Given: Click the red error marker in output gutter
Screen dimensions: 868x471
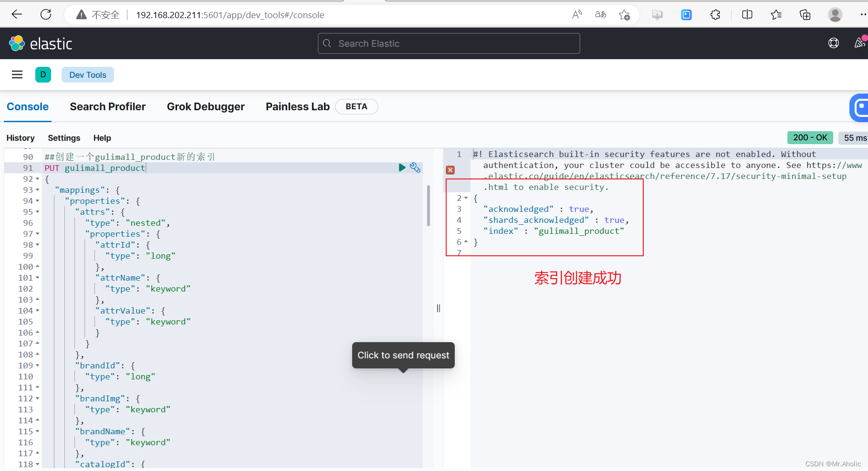Looking at the screenshot, I should (450, 170).
